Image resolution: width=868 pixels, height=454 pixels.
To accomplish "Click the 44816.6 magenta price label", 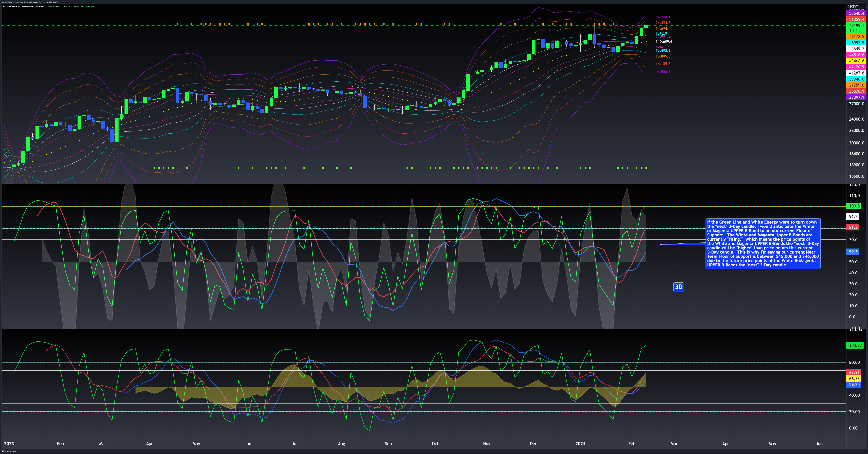I will [856, 55].
